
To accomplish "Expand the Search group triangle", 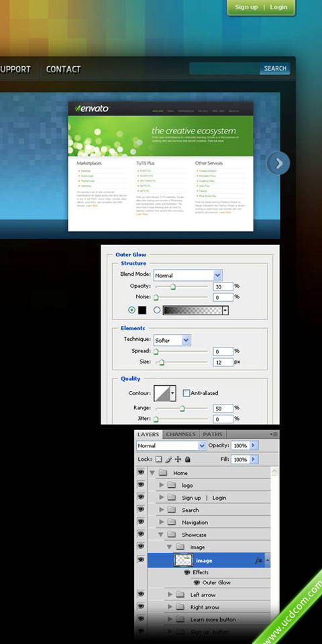I will click(x=162, y=510).
